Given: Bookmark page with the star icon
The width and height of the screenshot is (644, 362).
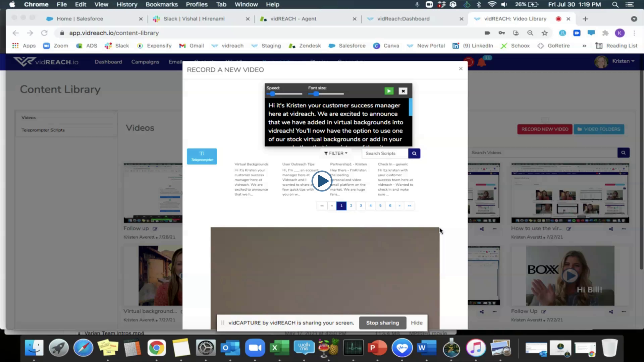Looking at the screenshot, I should tap(545, 33).
